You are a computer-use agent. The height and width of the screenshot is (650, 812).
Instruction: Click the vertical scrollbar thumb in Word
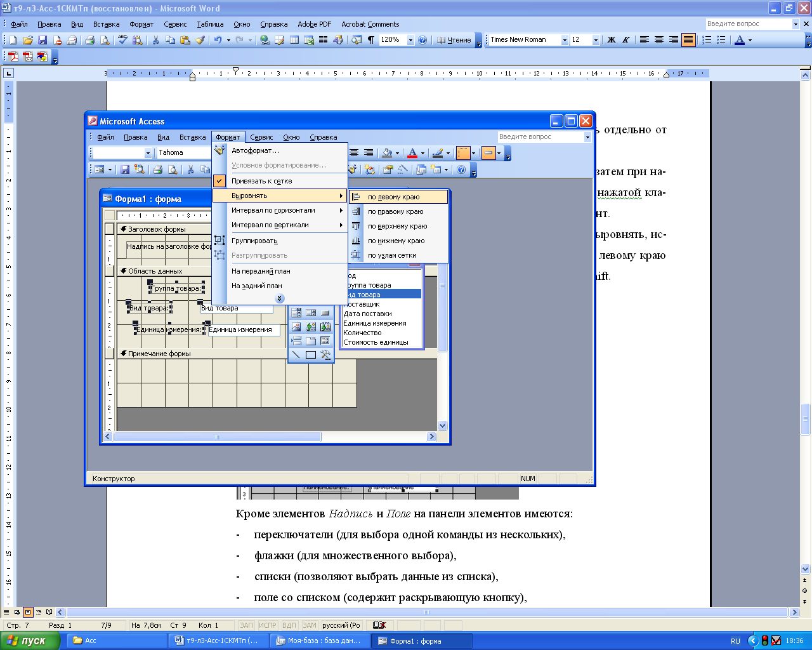(806, 420)
